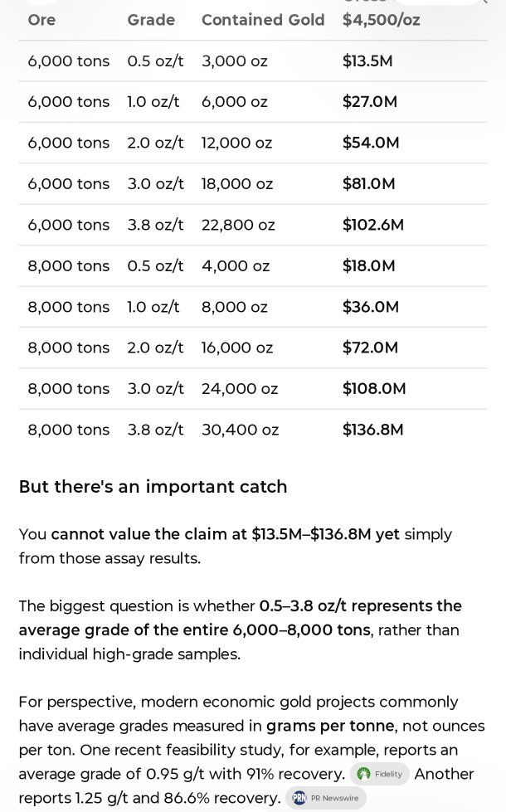Click the 30,400 oz contained gold cell
Viewport: 506px width, 812px height.
240,430
